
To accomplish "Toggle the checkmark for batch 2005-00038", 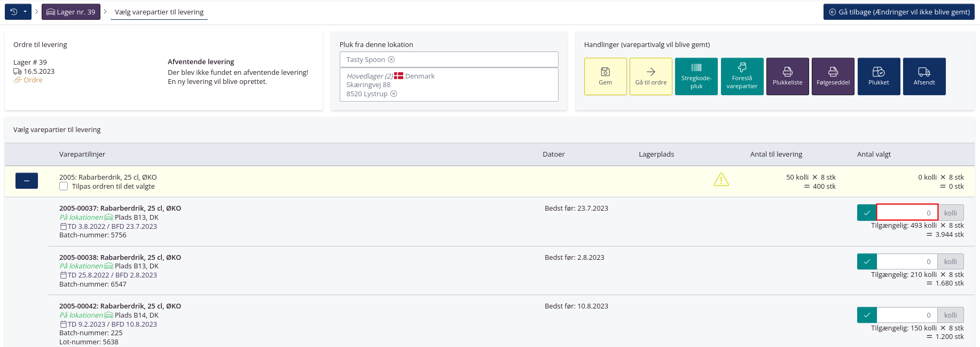I will coord(867,261).
